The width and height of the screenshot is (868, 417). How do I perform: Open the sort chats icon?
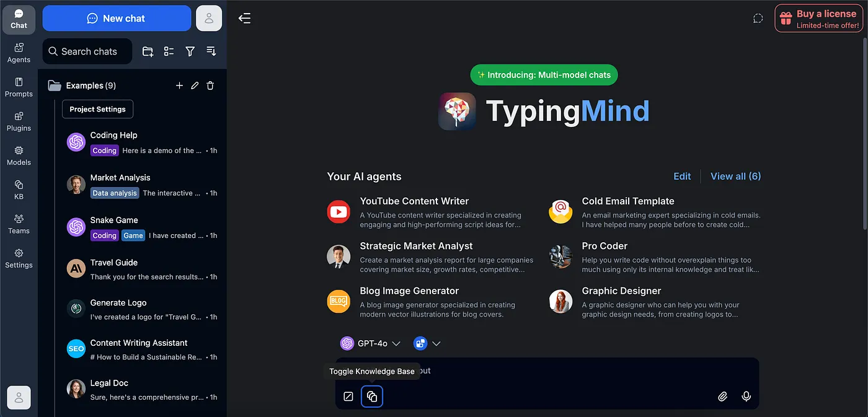(211, 51)
